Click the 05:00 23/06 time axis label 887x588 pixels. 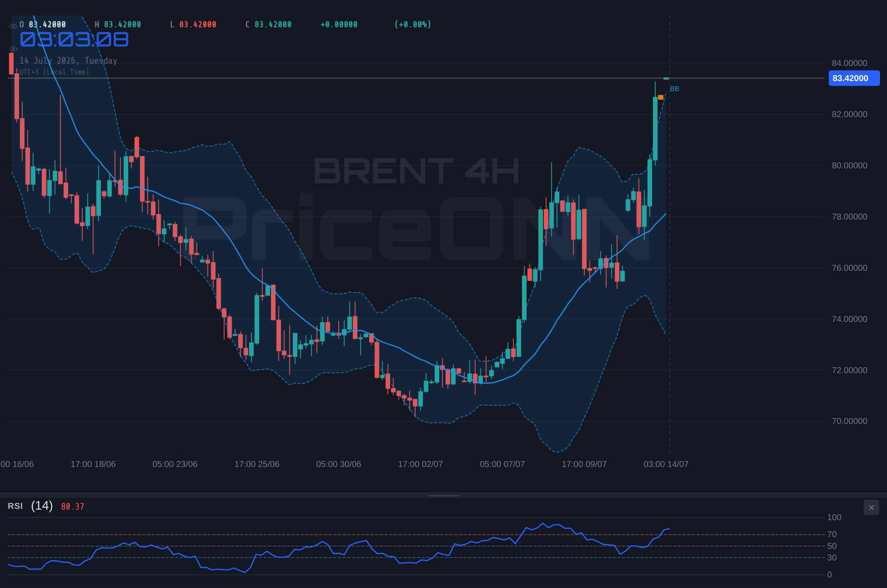pos(175,464)
